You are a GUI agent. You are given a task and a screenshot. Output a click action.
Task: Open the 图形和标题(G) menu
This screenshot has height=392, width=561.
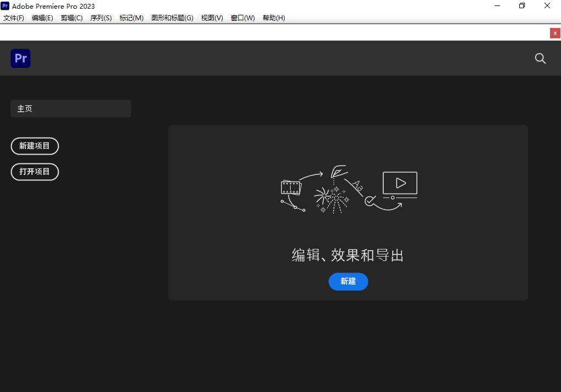pos(172,18)
